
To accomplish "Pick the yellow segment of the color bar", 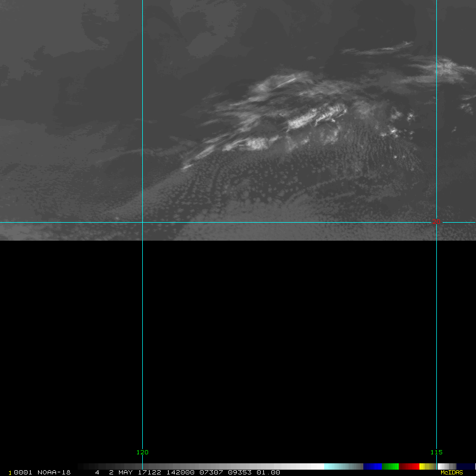I will [425, 466].
